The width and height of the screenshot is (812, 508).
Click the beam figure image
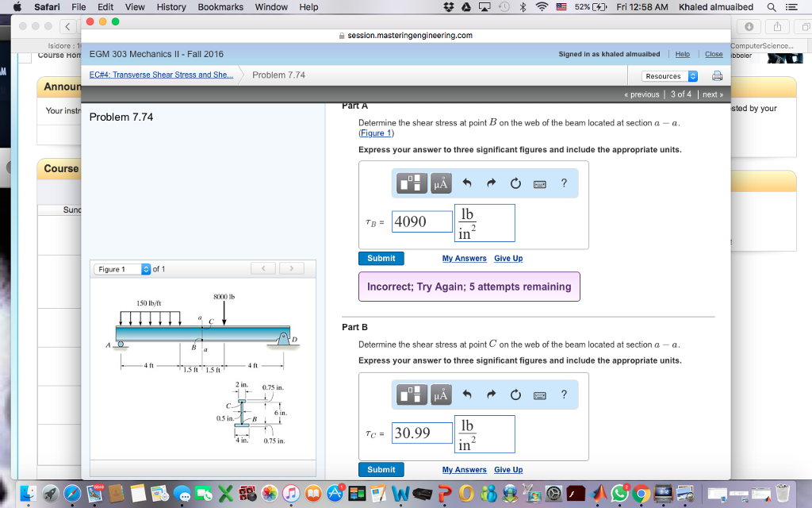point(202,368)
